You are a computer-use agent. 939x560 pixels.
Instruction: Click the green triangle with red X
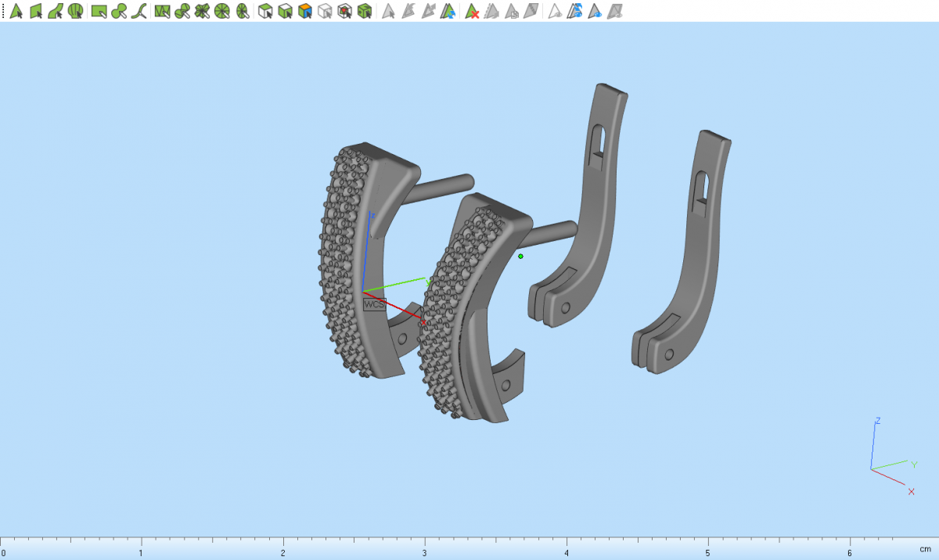(x=472, y=11)
